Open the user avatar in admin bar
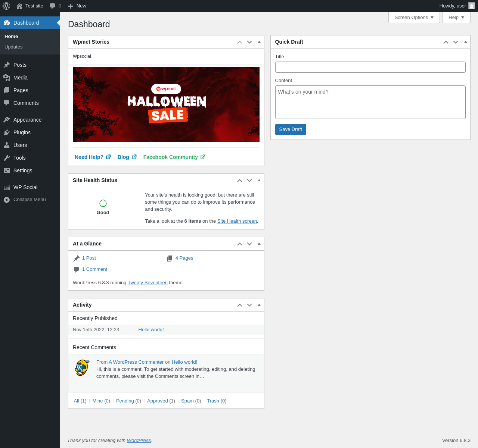 [x=472, y=6]
